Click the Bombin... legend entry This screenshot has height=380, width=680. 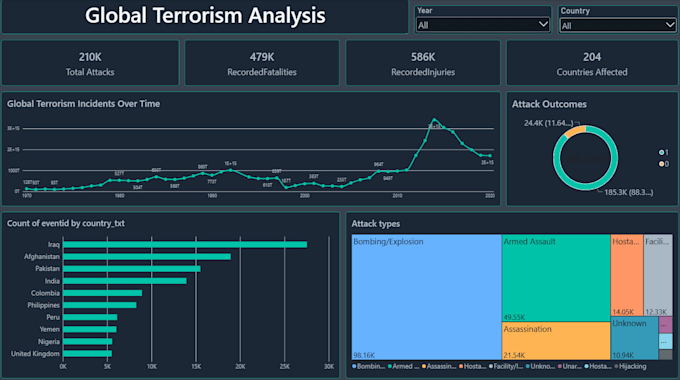pos(369,367)
